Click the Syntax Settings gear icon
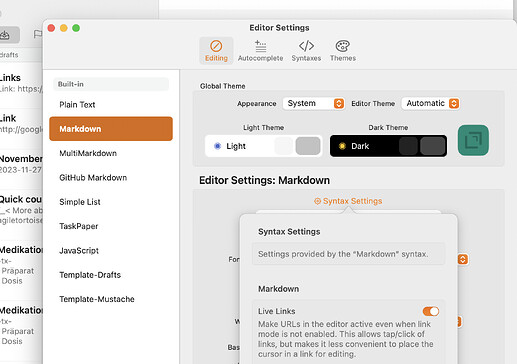The width and height of the screenshot is (517, 364). click(317, 201)
